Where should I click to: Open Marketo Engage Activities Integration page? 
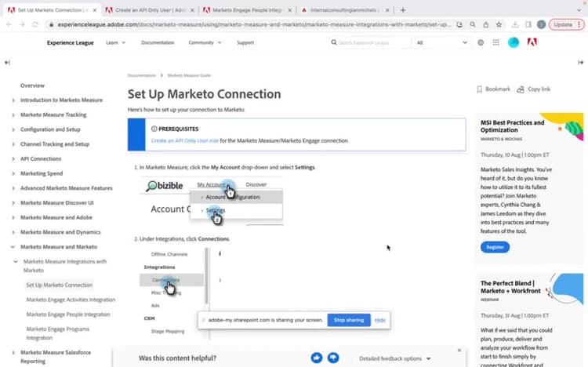click(71, 300)
